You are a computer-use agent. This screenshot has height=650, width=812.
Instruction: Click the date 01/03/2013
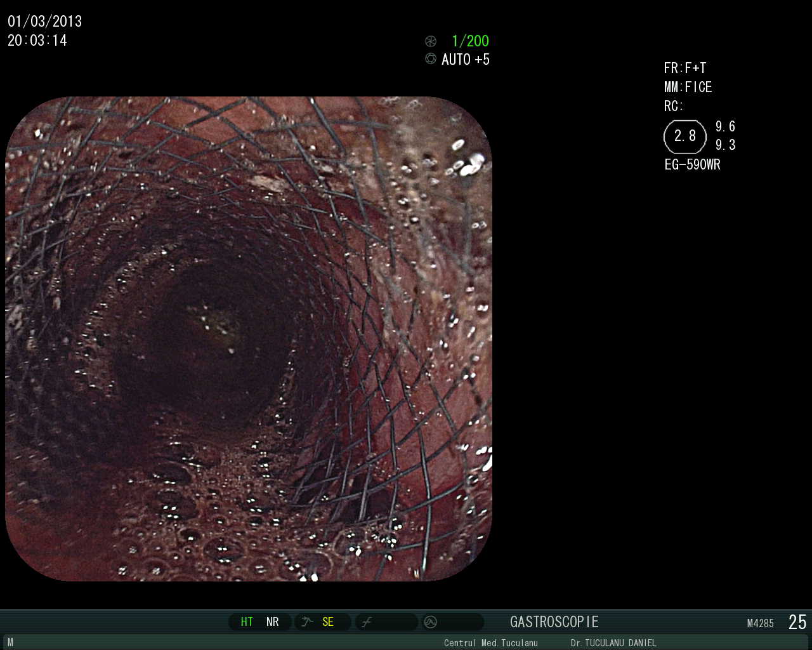pyautogui.click(x=44, y=22)
